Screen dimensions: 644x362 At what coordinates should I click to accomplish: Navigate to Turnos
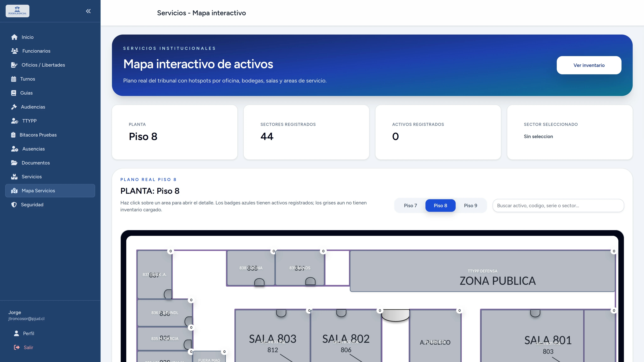coord(50,79)
